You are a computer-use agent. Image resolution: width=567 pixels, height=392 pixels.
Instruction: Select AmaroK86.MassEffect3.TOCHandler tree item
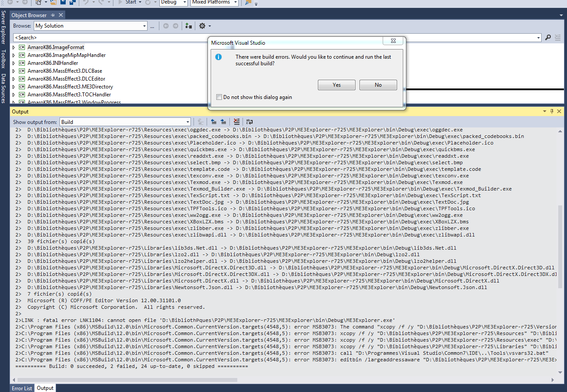(69, 95)
